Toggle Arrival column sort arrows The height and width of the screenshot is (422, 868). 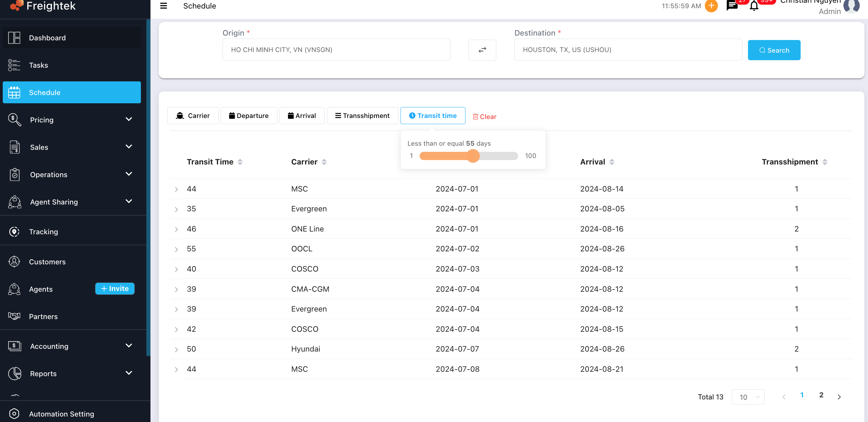612,162
